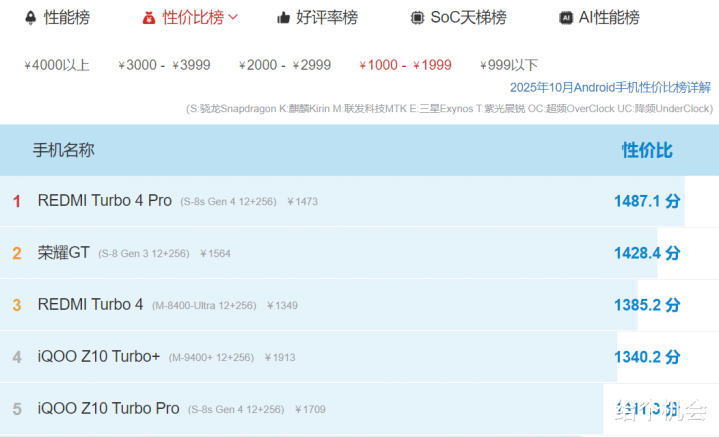Select the ¥3000 - ¥3999 price range

[x=164, y=65]
